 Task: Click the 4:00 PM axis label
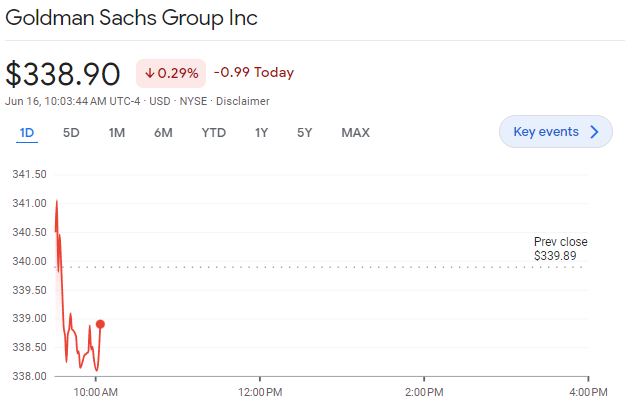(588, 392)
